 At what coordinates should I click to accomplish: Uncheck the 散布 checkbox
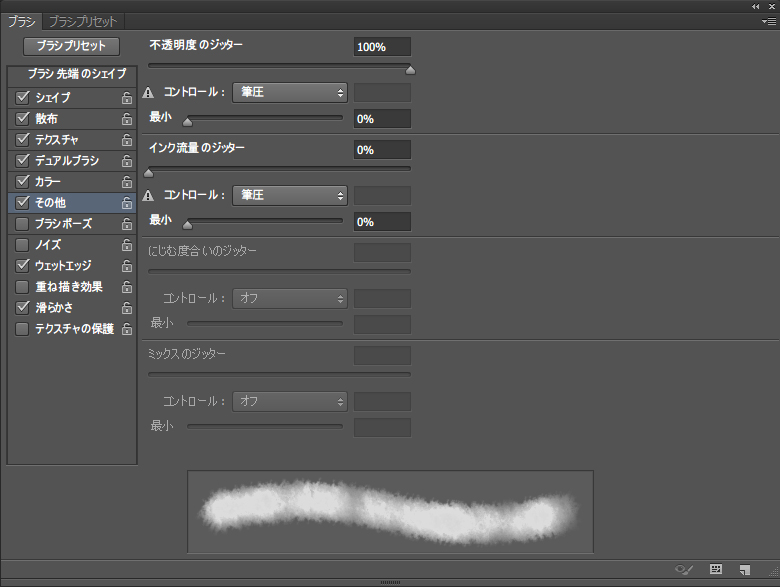click(x=22, y=118)
